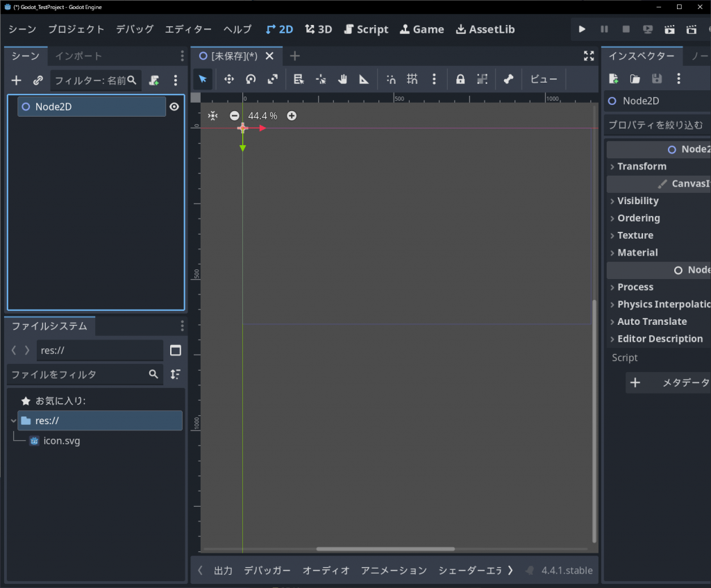Select the Move Mode tool

click(228, 79)
